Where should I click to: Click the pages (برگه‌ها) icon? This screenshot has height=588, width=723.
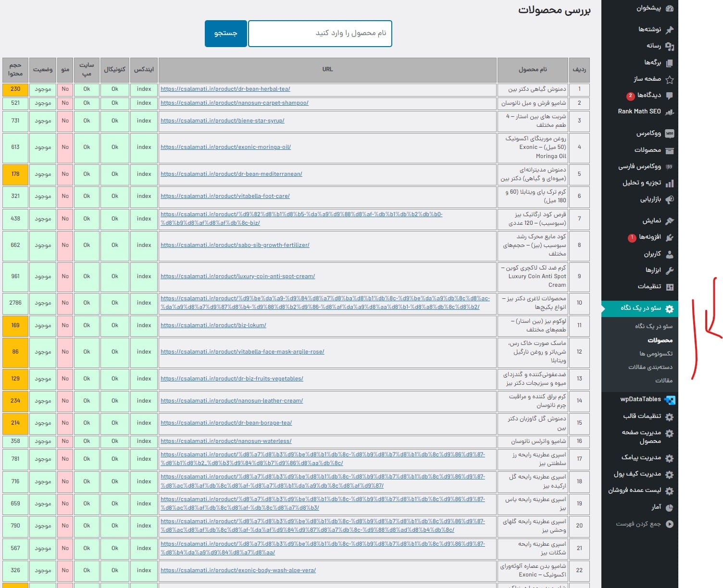(x=669, y=62)
